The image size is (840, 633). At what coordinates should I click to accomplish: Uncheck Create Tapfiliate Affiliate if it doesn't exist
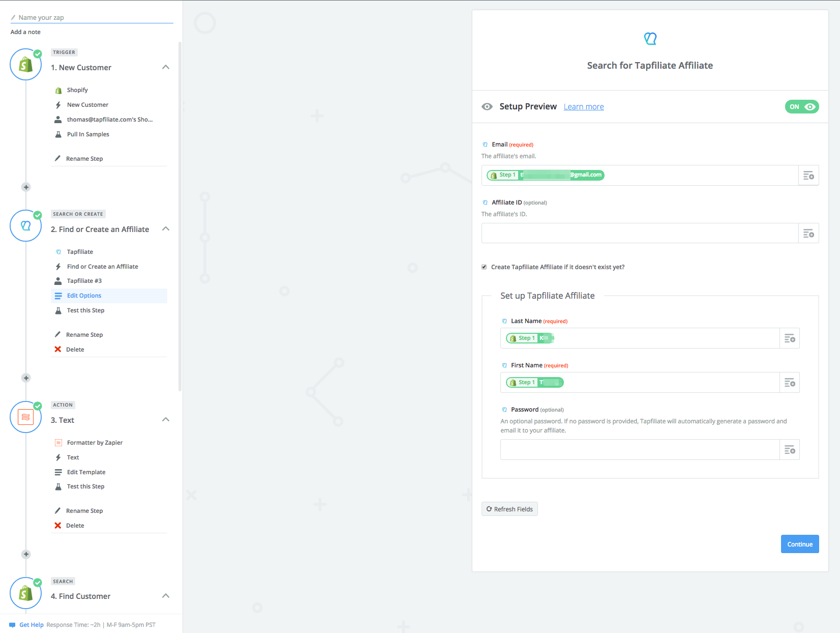[484, 267]
